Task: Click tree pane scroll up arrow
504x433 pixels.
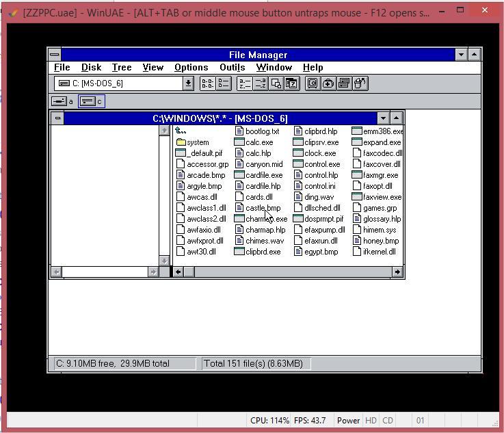Action: (x=164, y=131)
